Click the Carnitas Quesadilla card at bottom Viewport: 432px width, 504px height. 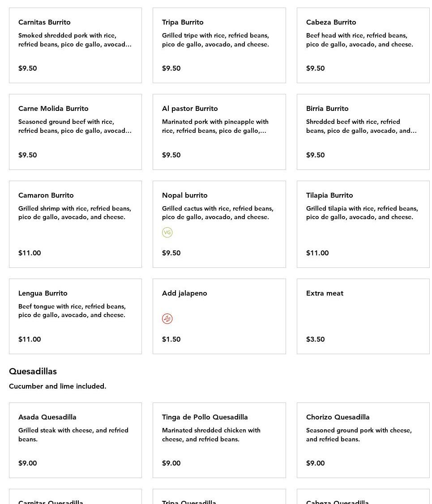[x=75, y=498]
